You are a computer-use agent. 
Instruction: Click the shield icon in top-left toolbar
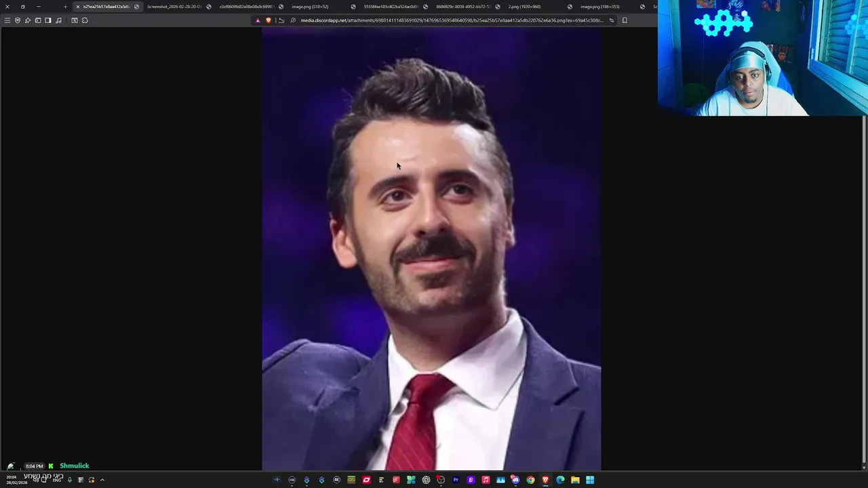18,20
